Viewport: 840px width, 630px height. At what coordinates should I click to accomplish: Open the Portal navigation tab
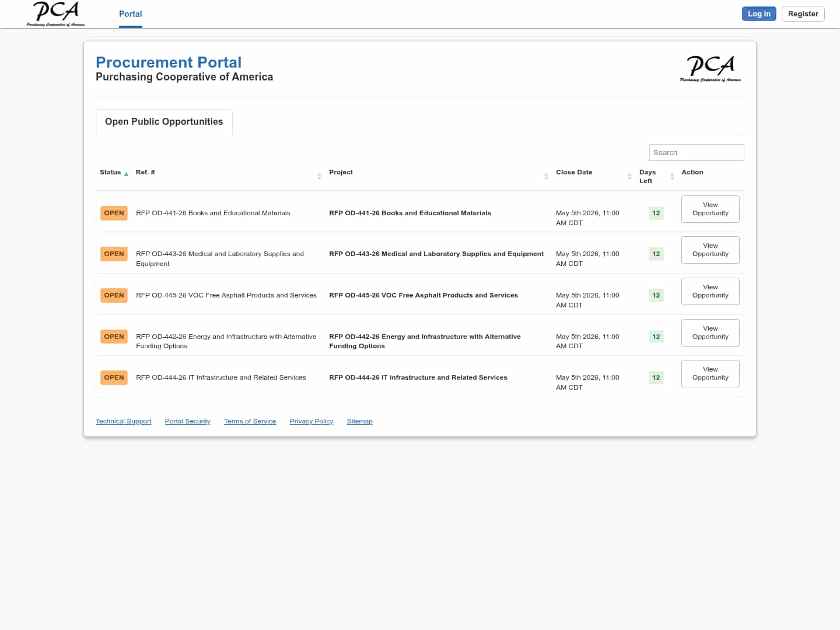coord(130,14)
